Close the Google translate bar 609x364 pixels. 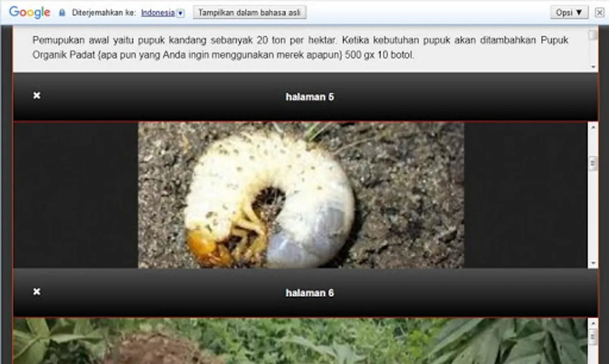point(599,13)
